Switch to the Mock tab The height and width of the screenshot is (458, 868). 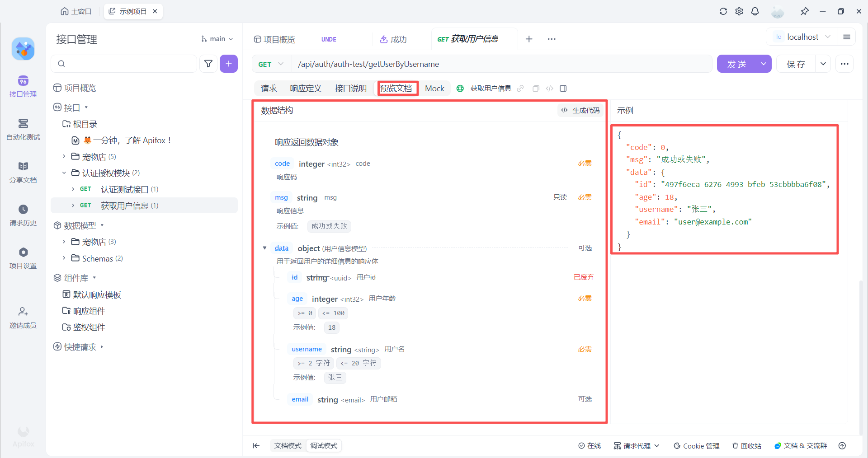click(434, 88)
